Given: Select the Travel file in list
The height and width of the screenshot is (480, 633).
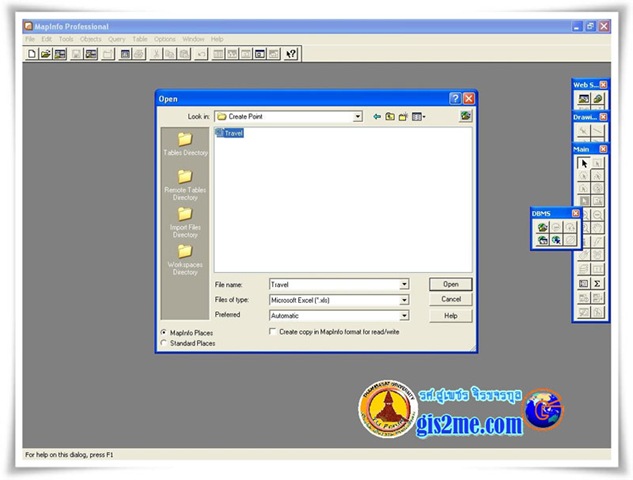Looking at the screenshot, I should click(x=230, y=133).
